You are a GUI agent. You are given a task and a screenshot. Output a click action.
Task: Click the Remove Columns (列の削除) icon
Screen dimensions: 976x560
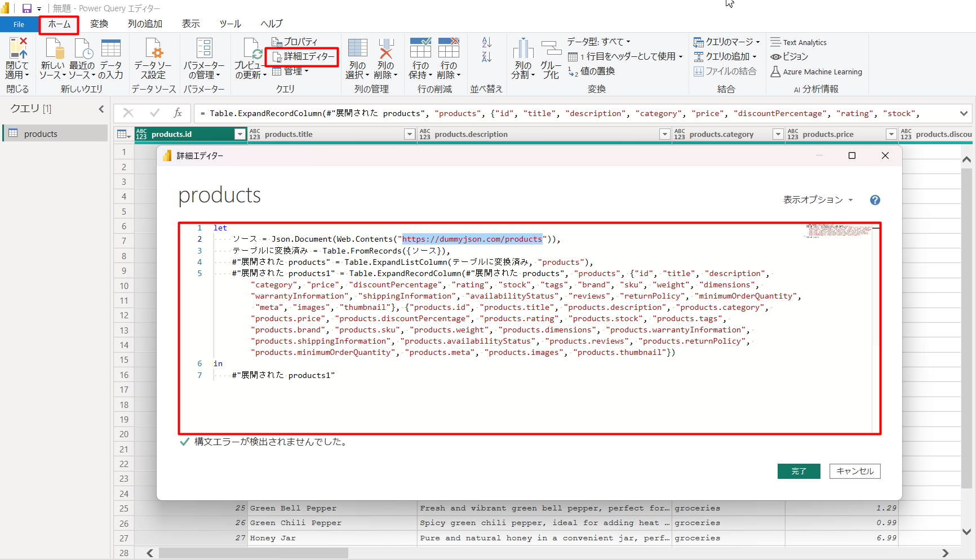[x=386, y=50]
